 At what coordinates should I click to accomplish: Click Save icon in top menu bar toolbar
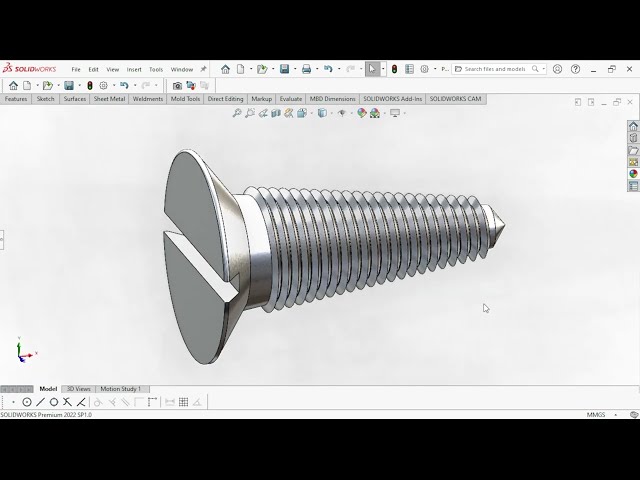(x=284, y=69)
